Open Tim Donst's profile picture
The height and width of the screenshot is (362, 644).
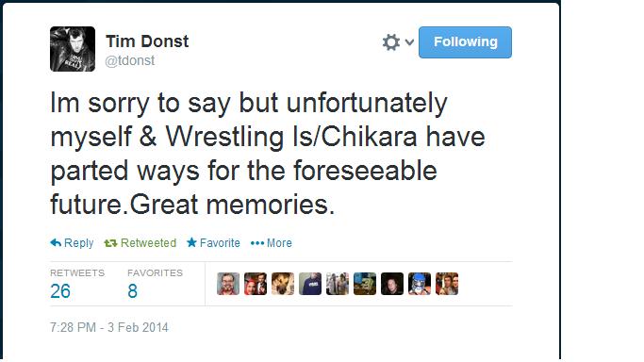(73, 49)
